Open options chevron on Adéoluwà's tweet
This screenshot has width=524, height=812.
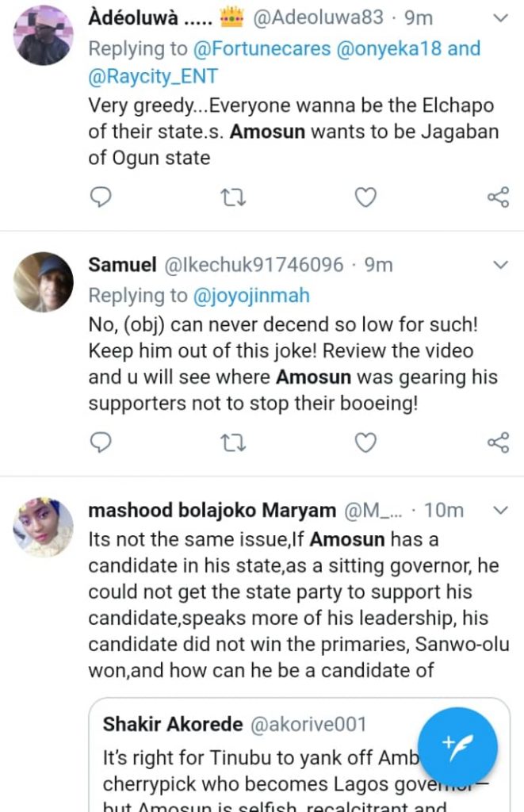(500, 17)
